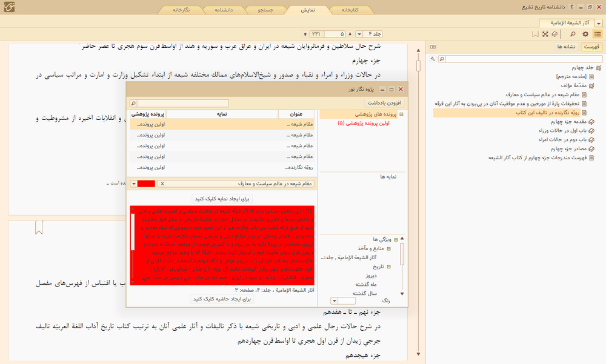Screen dimensions: 606x364
Task: Click document vertical scrollbar thumb
Action: (x=418, y=65)
